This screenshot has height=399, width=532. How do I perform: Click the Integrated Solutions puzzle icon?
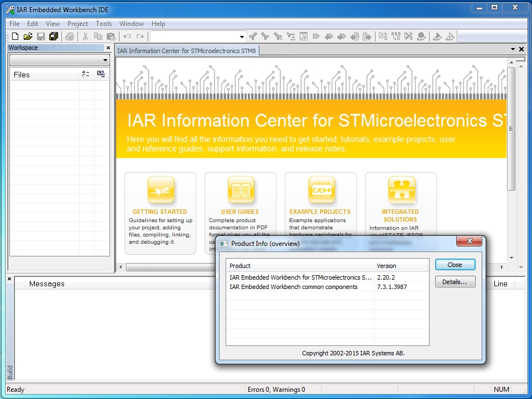point(401,190)
